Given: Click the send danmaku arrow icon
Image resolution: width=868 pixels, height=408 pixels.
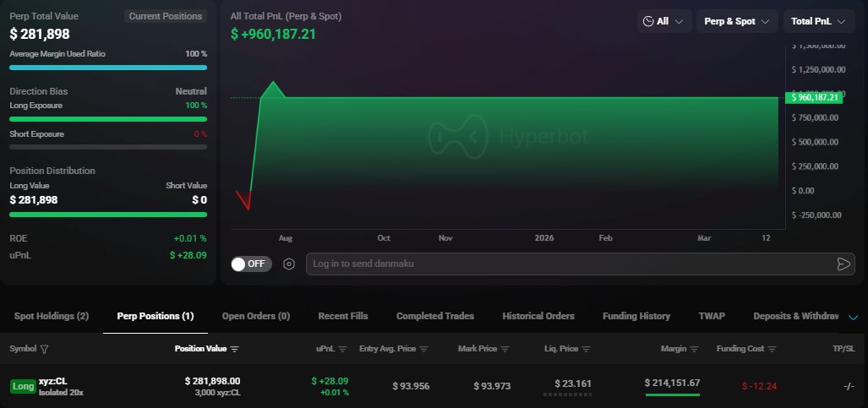Looking at the screenshot, I should pos(843,264).
